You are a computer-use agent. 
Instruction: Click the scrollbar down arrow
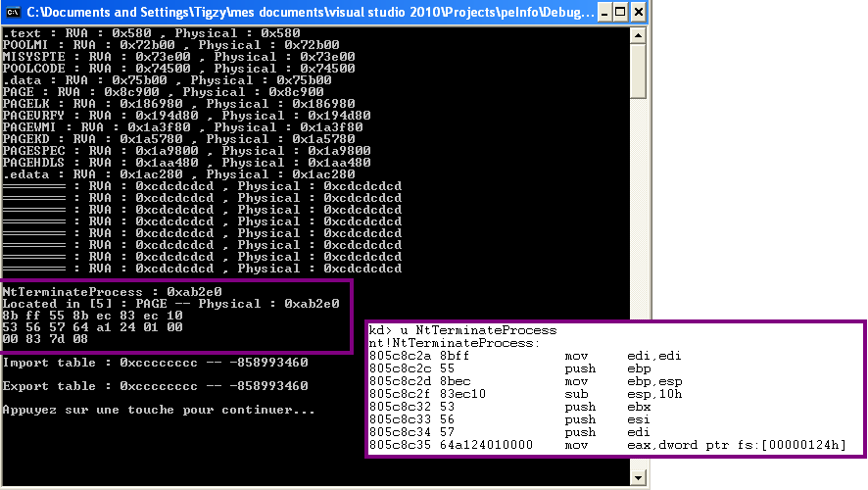(639, 478)
